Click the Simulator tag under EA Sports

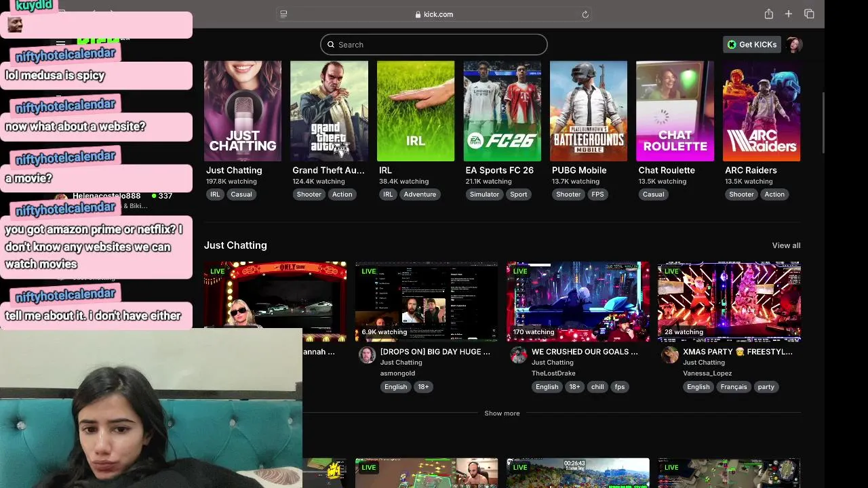pyautogui.click(x=484, y=195)
